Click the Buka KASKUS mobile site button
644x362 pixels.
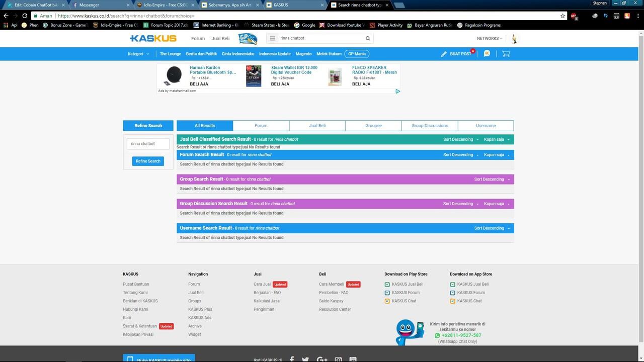(159, 358)
